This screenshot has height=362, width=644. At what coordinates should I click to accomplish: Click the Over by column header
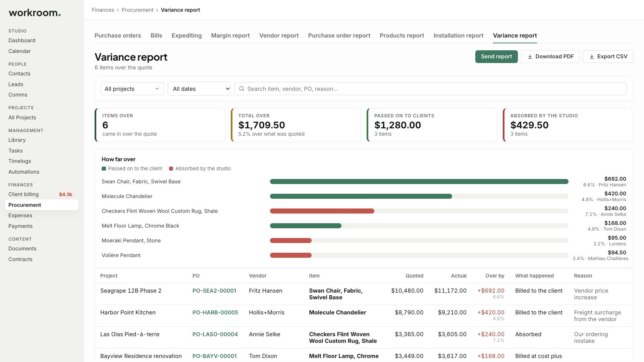495,276
